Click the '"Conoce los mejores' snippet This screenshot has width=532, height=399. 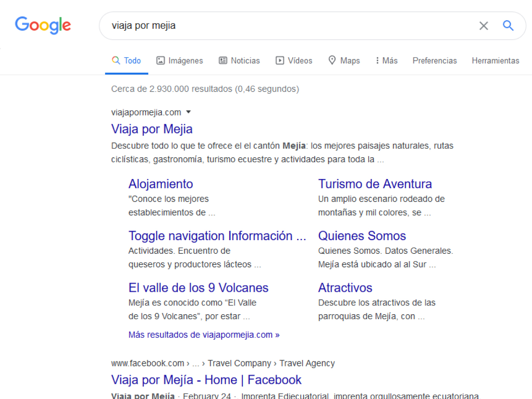(x=172, y=206)
